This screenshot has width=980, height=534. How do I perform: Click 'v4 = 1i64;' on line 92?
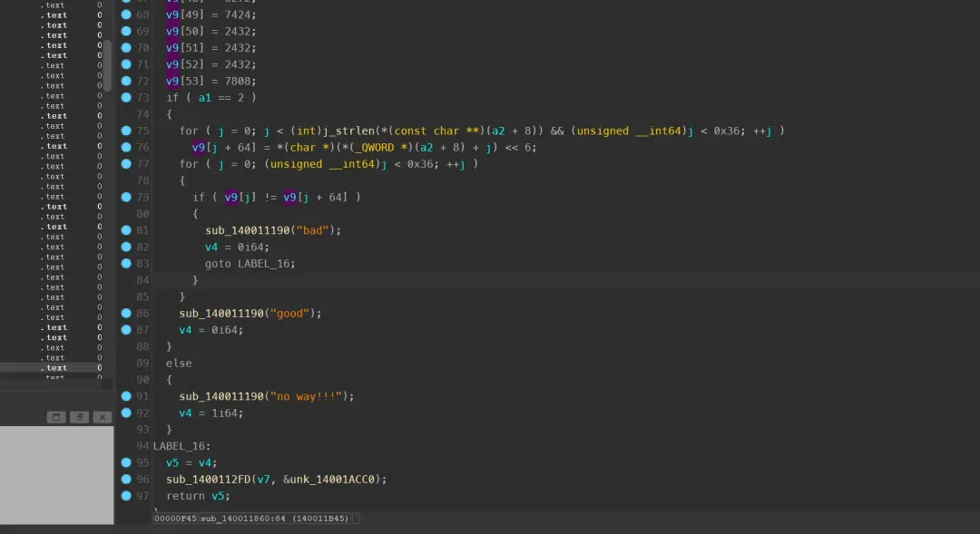coord(211,413)
